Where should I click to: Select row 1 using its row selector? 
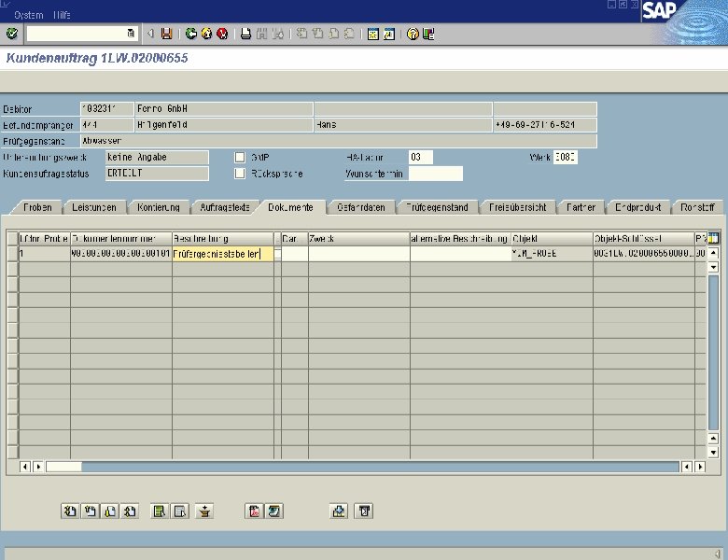coord(12,254)
